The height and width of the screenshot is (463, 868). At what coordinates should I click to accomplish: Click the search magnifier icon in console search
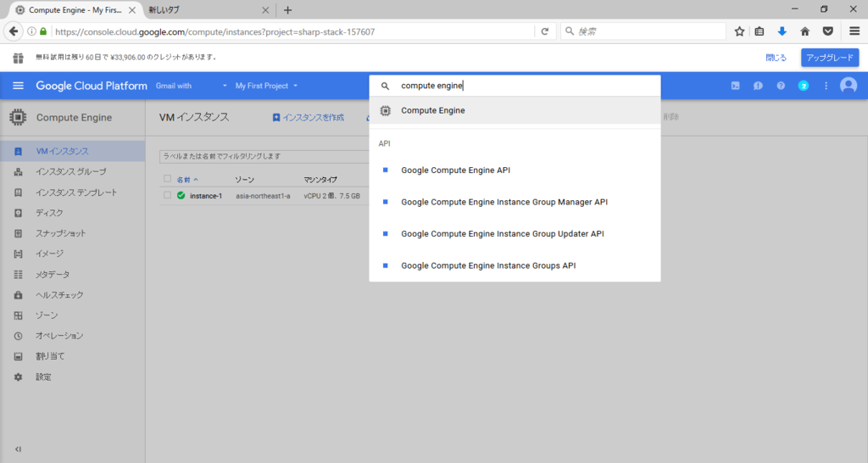[386, 86]
